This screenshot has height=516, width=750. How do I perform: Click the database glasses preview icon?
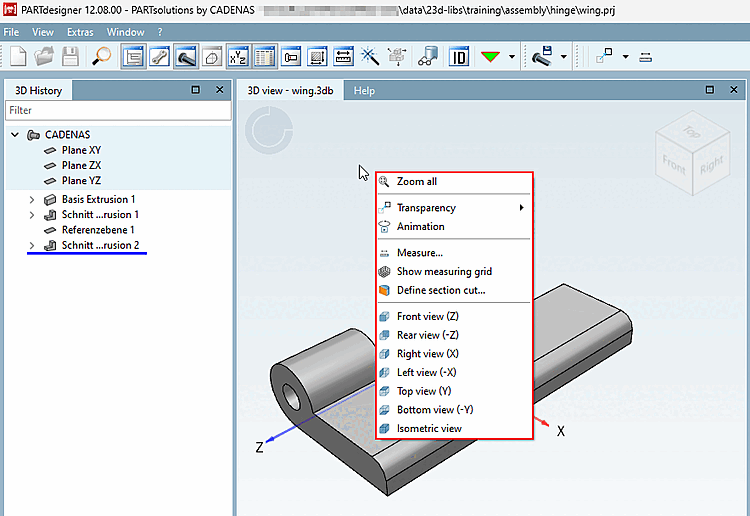coord(428,56)
